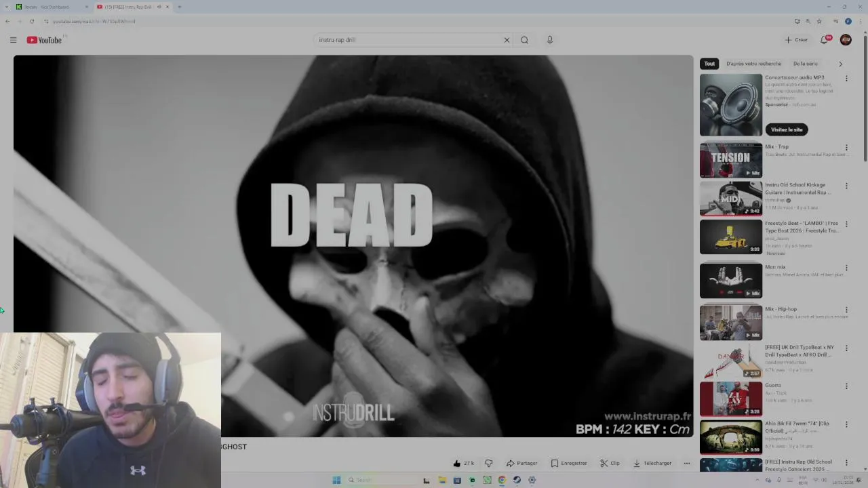Screen dimensions: 868x488
Task: Click the Créer button
Action: tap(796, 40)
